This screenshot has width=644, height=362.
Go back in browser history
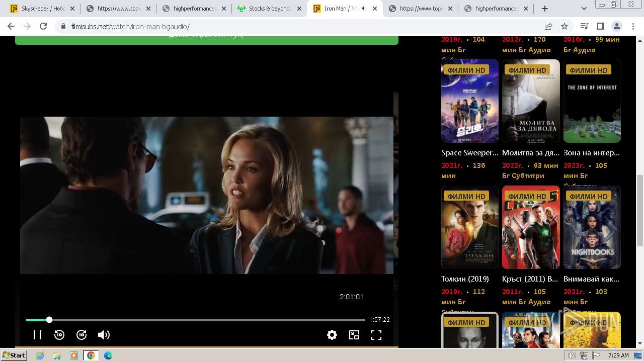click(x=11, y=26)
